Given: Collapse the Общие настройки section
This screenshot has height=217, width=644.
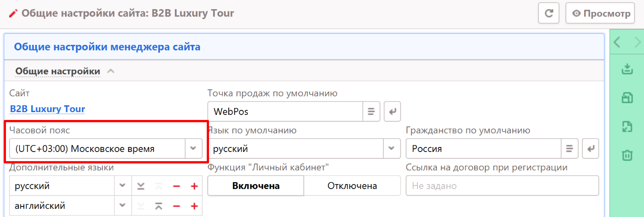Looking at the screenshot, I should (x=111, y=71).
